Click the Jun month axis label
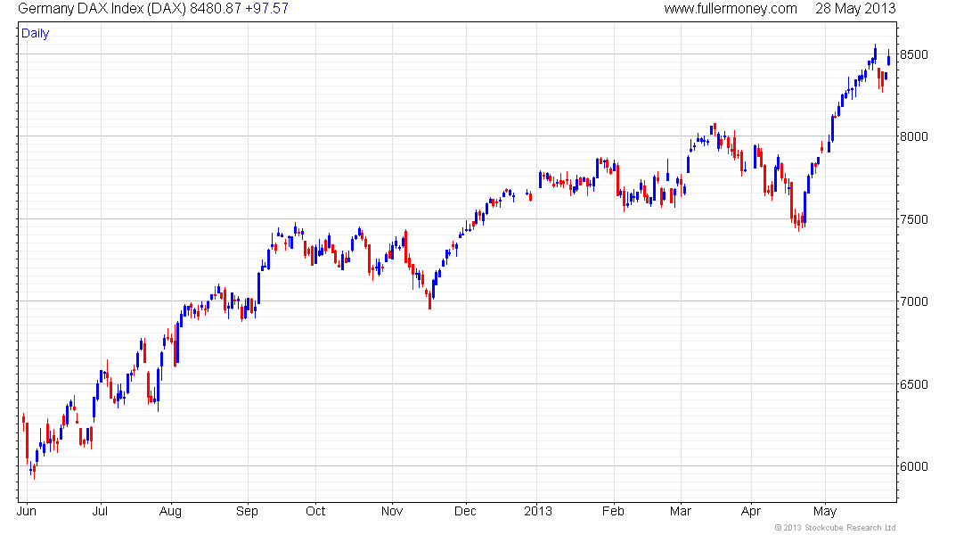Image resolution: width=980 pixels, height=535 pixels. point(26,511)
